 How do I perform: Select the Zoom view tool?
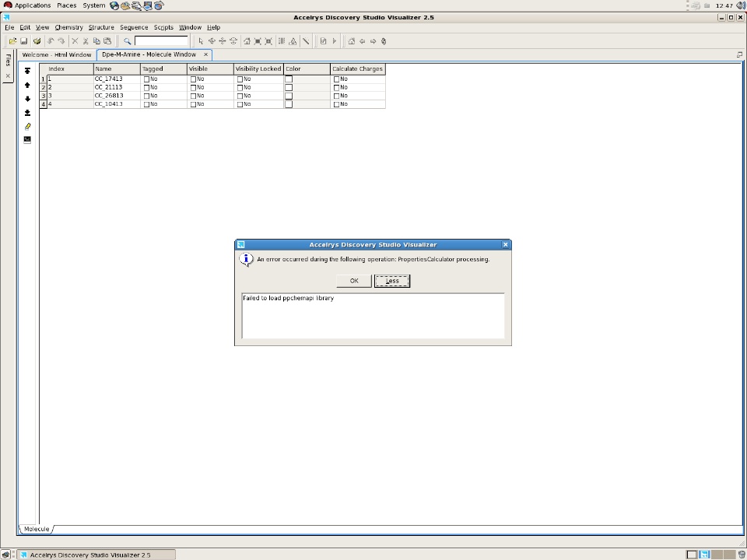click(233, 41)
